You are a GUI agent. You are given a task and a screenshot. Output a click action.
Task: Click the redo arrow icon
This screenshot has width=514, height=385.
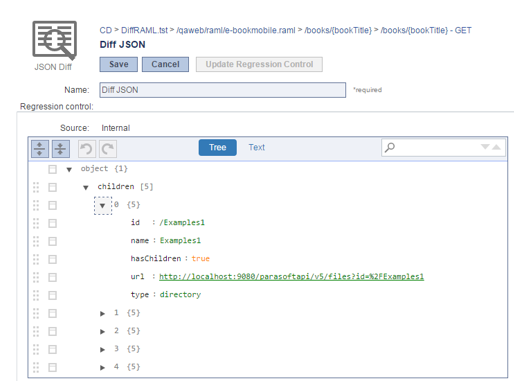coord(108,149)
